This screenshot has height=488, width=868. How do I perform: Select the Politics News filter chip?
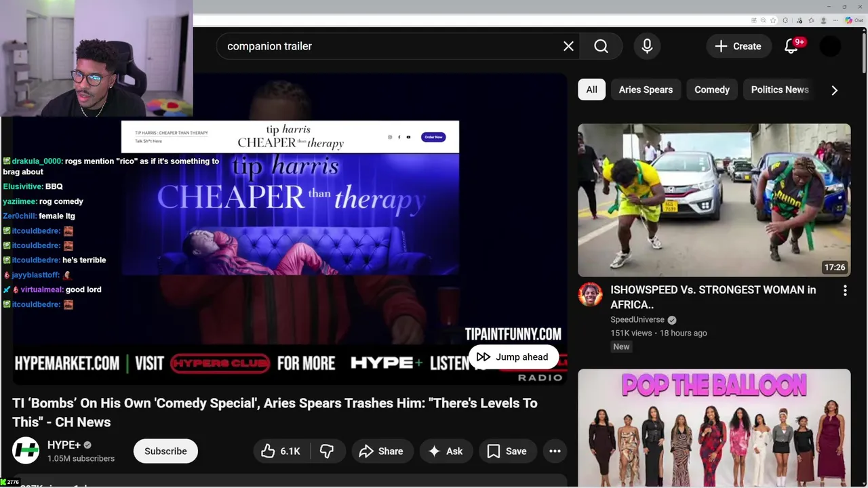(780, 89)
